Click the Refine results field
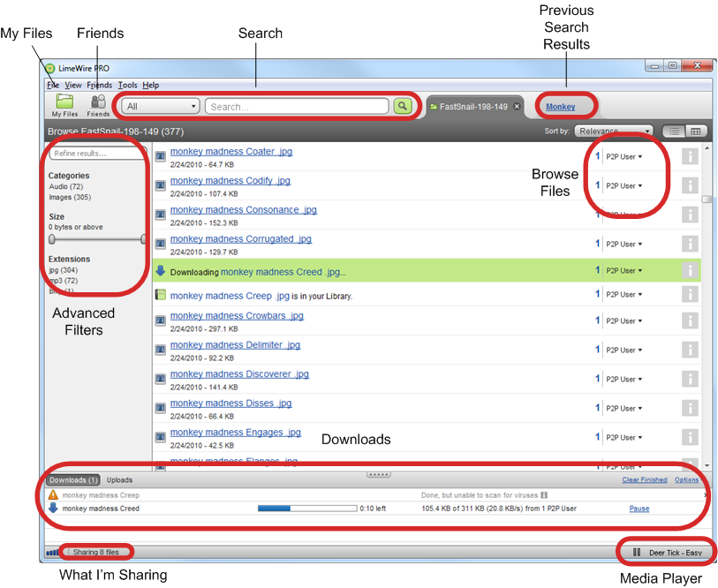Screen dimensions: 718x588 pos(97,153)
